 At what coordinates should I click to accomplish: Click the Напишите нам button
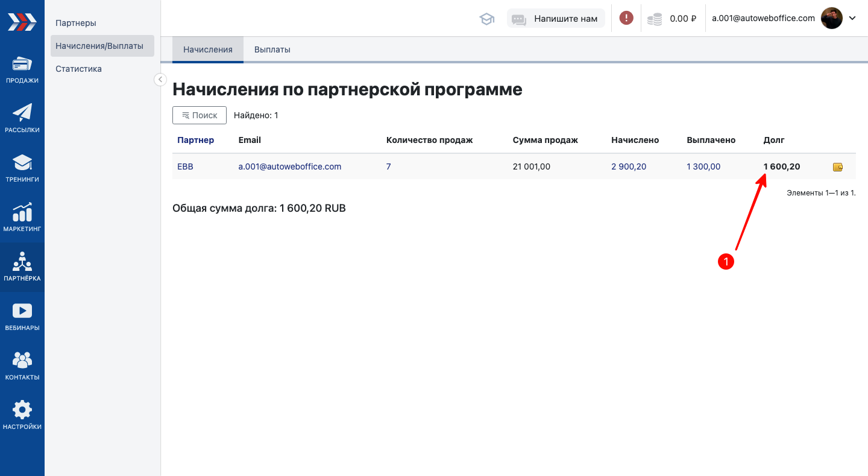[556, 19]
